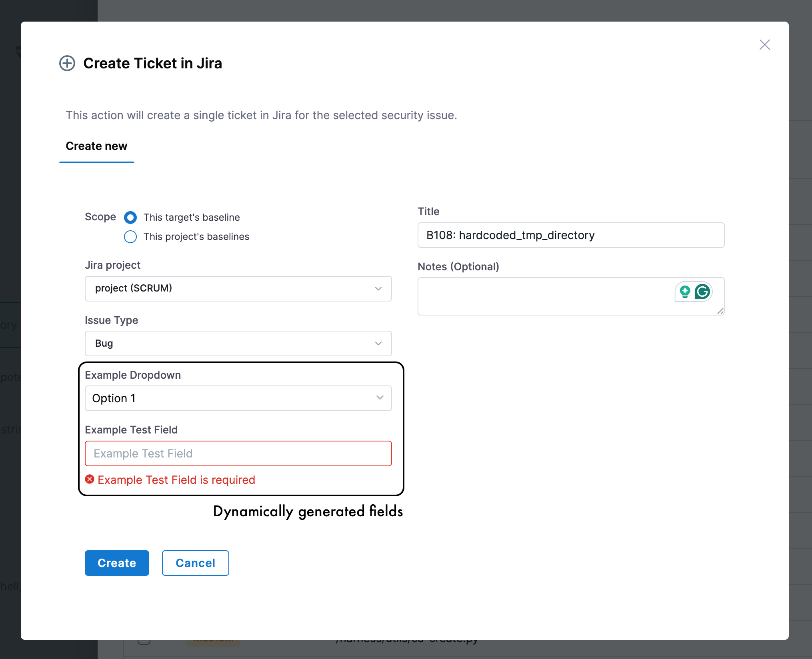Expand the Example Dropdown showing Option 1
Screen dimensions: 812x659
[x=238, y=398]
